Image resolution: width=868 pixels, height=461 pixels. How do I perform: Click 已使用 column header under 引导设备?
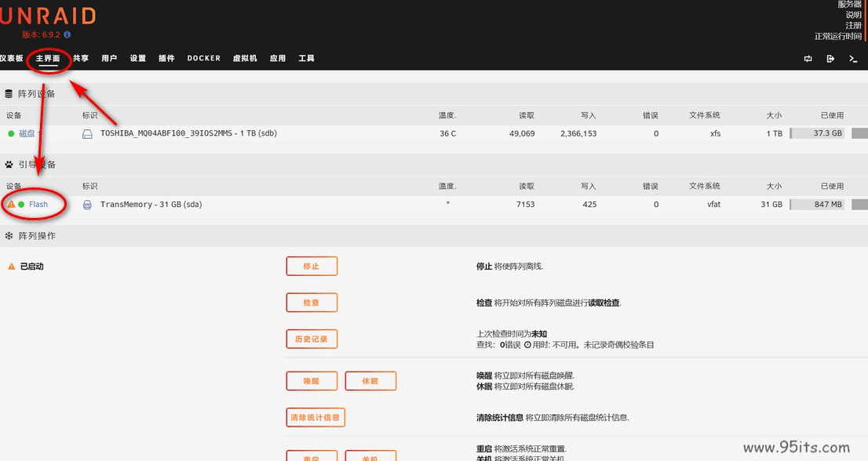coord(833,187)
